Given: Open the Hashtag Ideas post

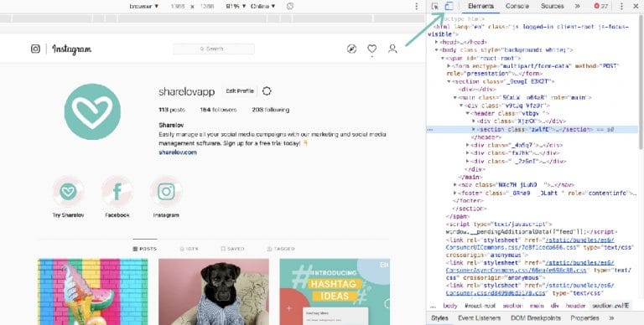Looking at the screenshot, I should [x=335, y=291].
